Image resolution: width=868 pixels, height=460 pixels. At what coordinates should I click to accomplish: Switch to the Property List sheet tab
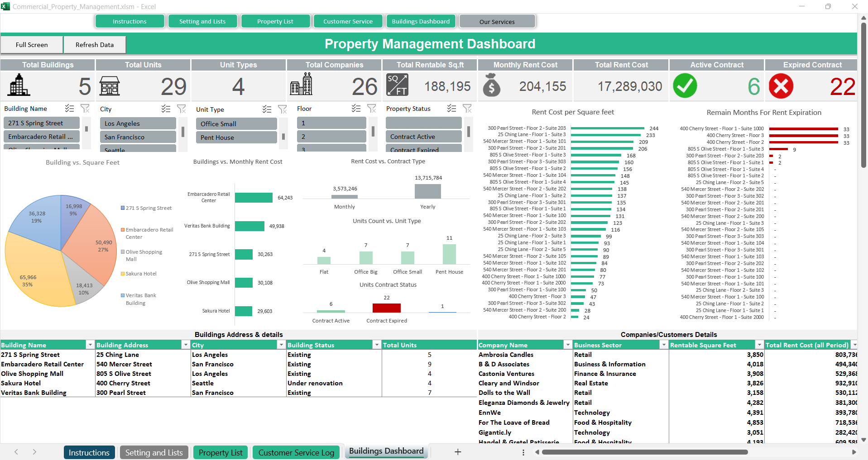coord(221,452)
